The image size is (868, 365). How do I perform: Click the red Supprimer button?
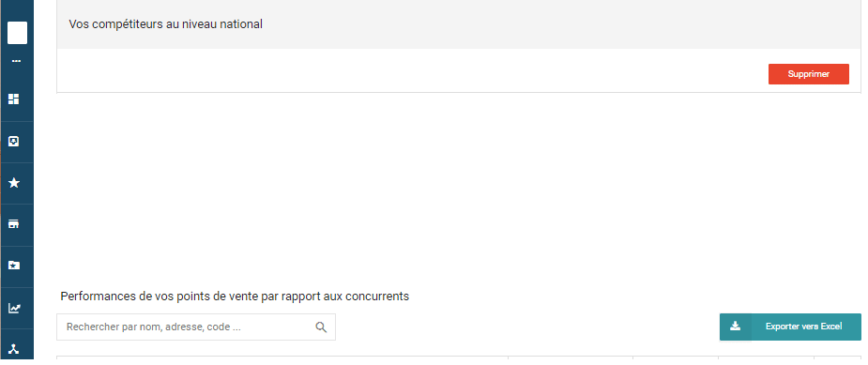pyautogui.click(x=808, y=74)
